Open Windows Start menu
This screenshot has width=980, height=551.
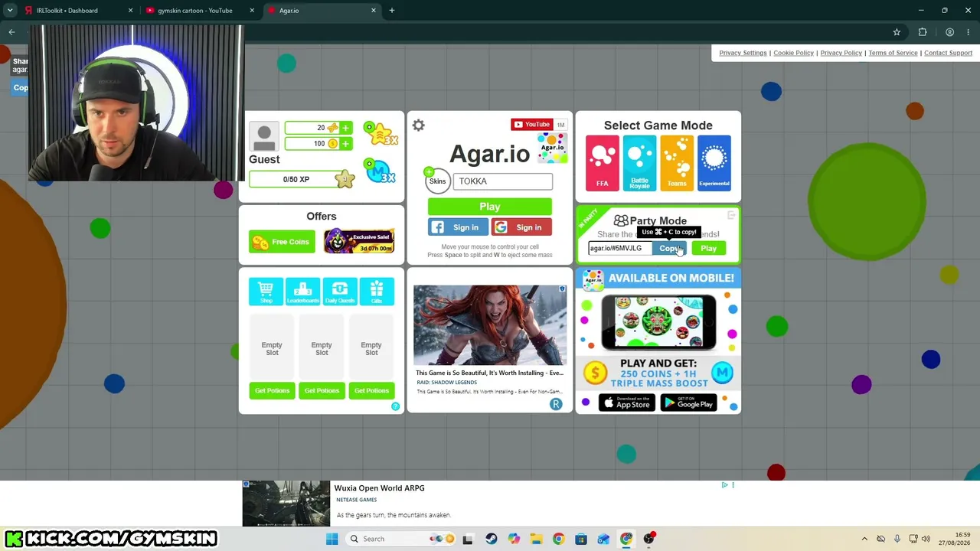(x=332, y=539)
